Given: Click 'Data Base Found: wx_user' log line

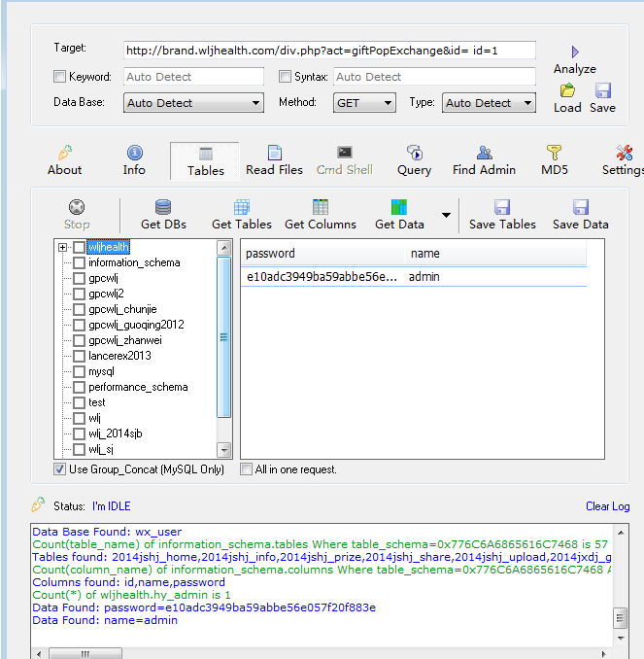Looking at the screenshot, I should (107, 532).
